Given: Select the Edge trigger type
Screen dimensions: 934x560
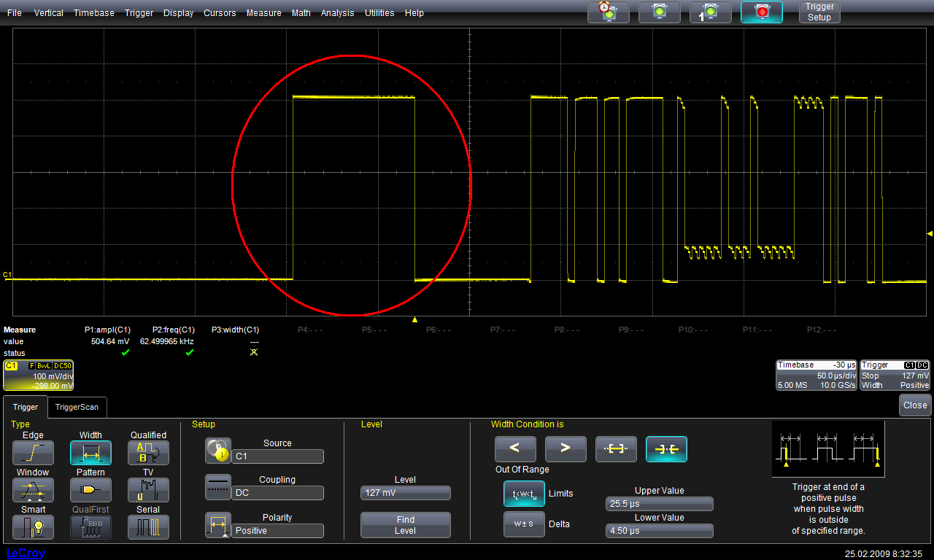Looking at the screenshot, I should [x=33, y=453].
